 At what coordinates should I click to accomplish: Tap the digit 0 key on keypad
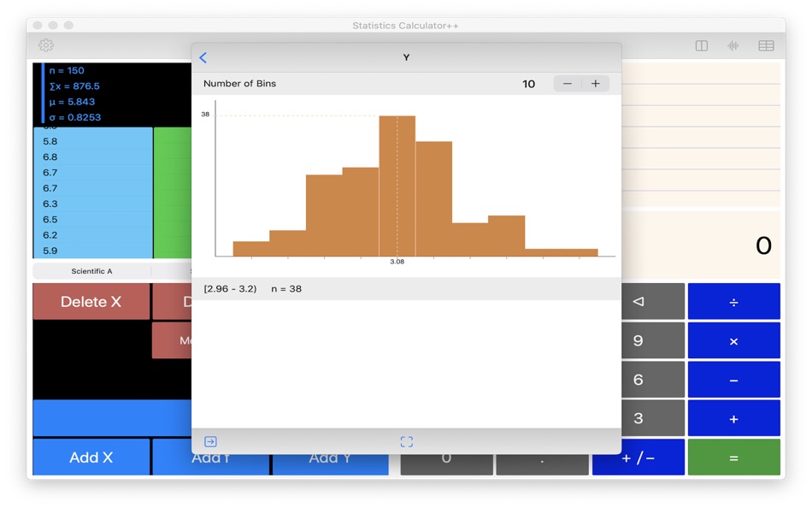point(446,464)
